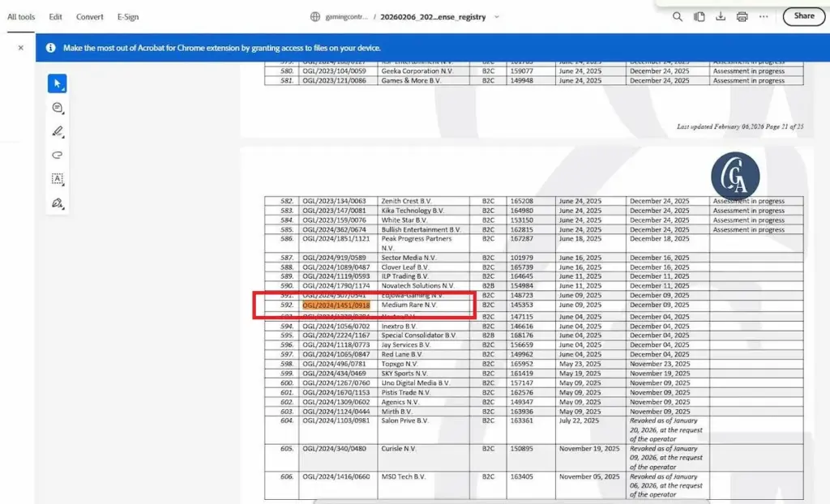Open the search tool
830x504 pixels.
point(677,17)
